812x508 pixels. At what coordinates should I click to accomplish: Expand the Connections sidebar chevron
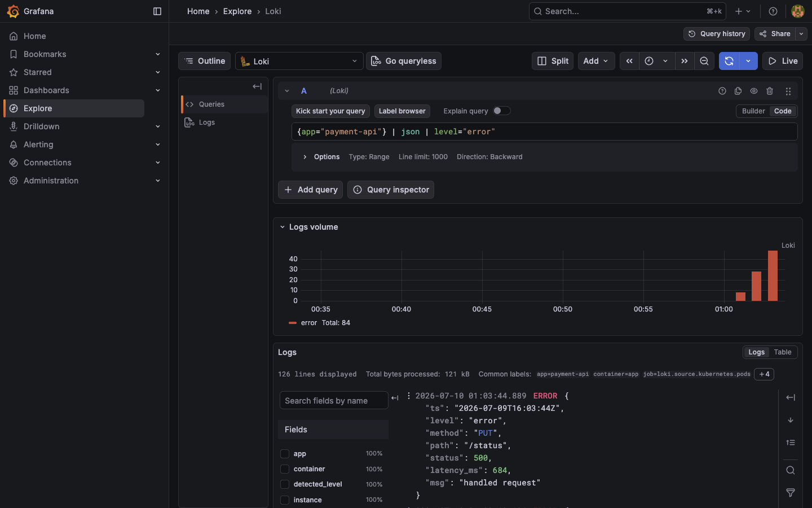coord(158,163)
